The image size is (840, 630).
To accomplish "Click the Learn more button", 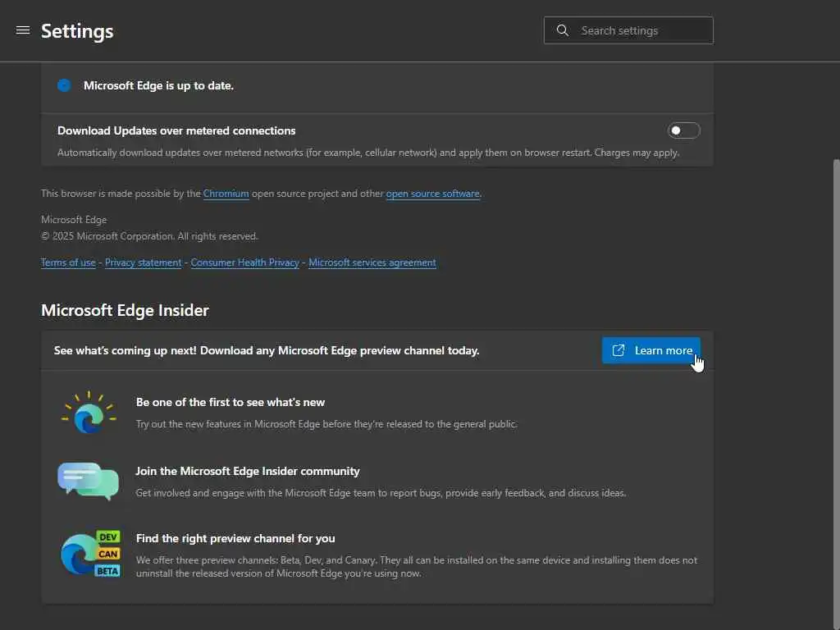I will (x=651, y=350).
